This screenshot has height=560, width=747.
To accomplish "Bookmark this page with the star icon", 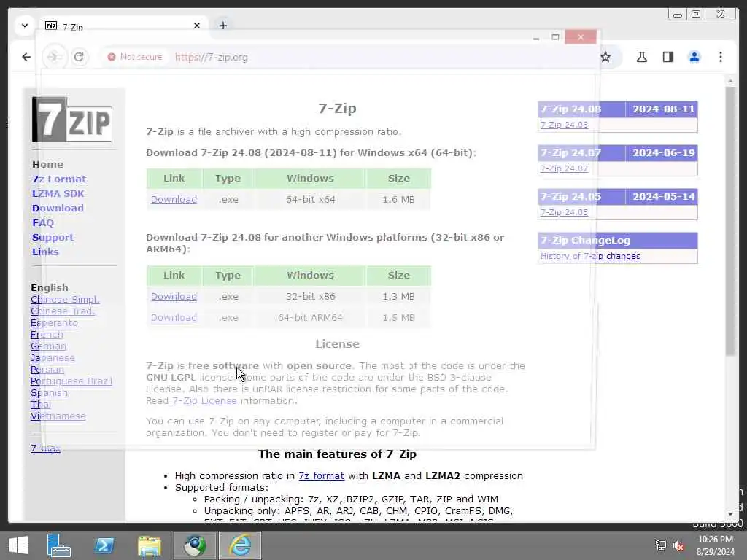I will pos(605,57).
